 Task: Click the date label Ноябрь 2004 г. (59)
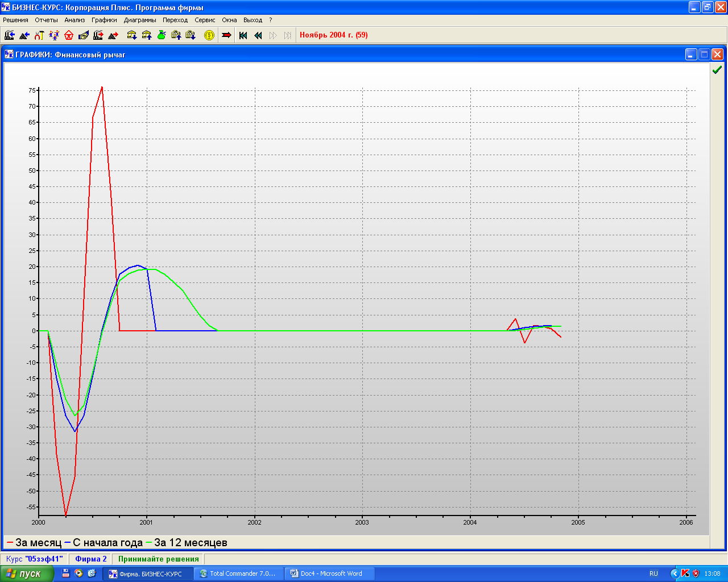tap(334, 35)
